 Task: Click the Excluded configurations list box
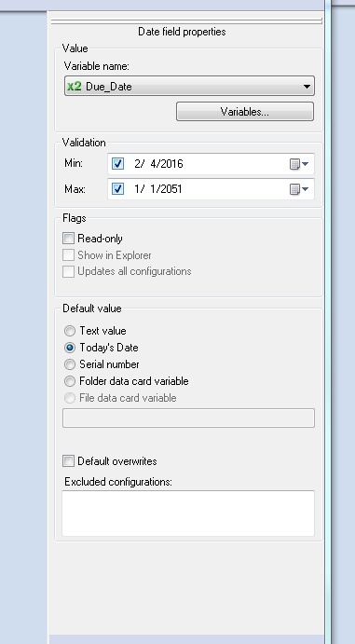click(188, 514)
